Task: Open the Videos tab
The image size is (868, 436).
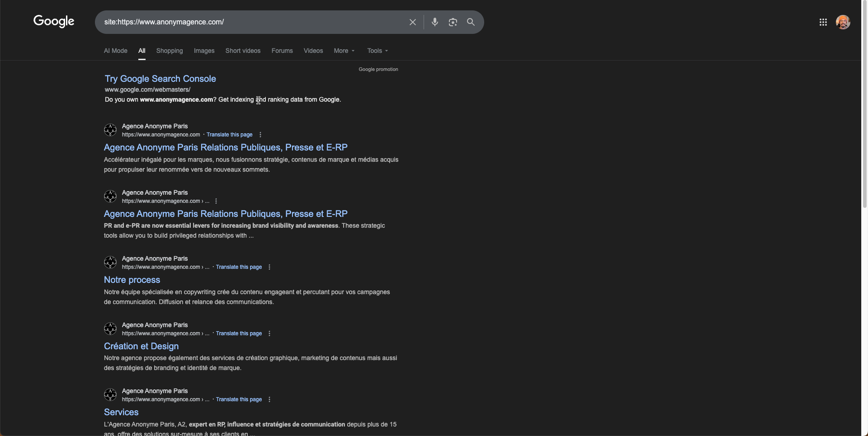Action: pyautogui.click(x=313, y=51)
